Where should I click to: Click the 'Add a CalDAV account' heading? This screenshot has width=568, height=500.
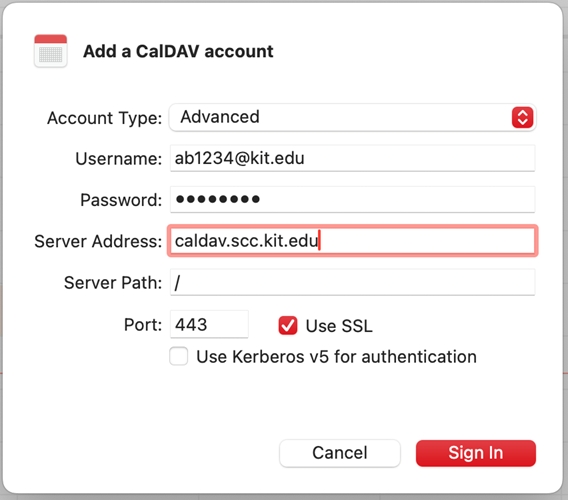pos(178,51)
